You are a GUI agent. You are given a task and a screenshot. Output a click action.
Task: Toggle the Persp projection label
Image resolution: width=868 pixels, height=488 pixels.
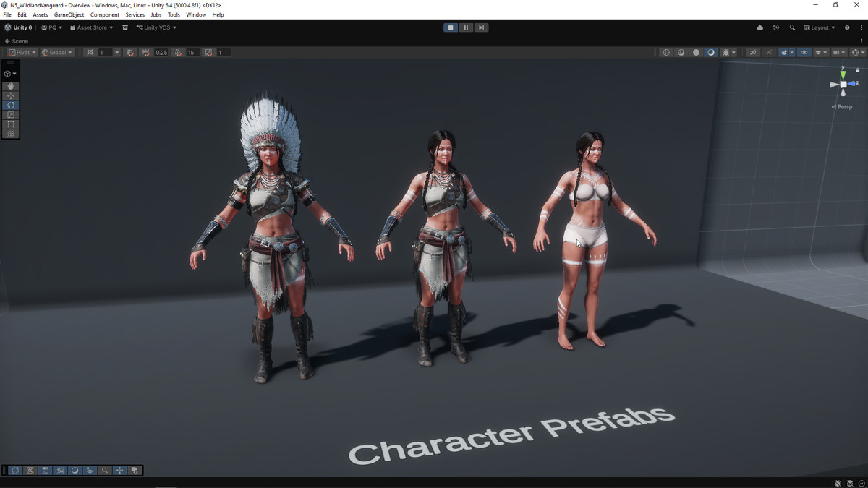(842, 107)
